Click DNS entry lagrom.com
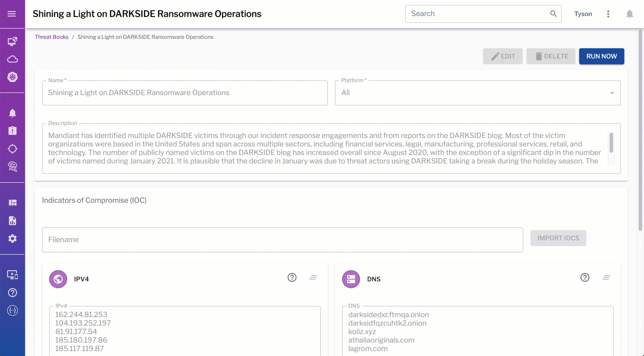Image resolution: width=644 pixels, height=356 pixels. (368, 348)
